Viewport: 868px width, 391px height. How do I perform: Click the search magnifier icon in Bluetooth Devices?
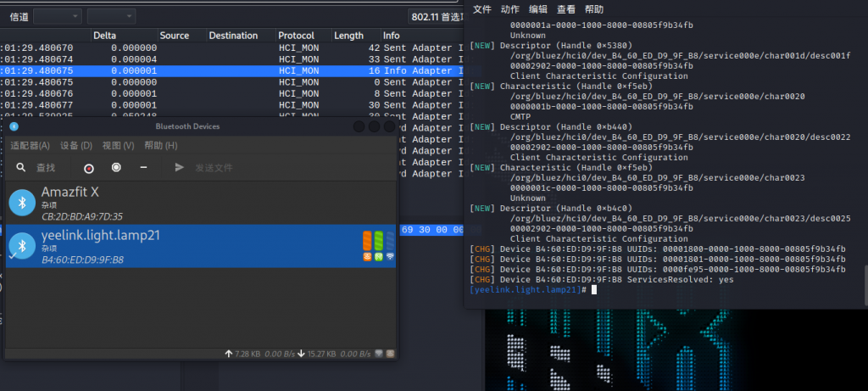point(21,167)
